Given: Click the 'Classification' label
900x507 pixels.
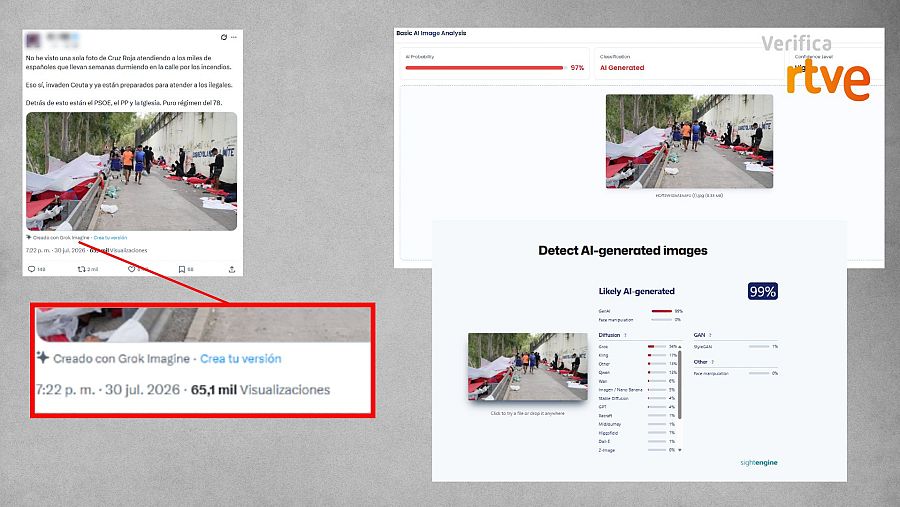Looking at the screenshot, I should [615, 57].
